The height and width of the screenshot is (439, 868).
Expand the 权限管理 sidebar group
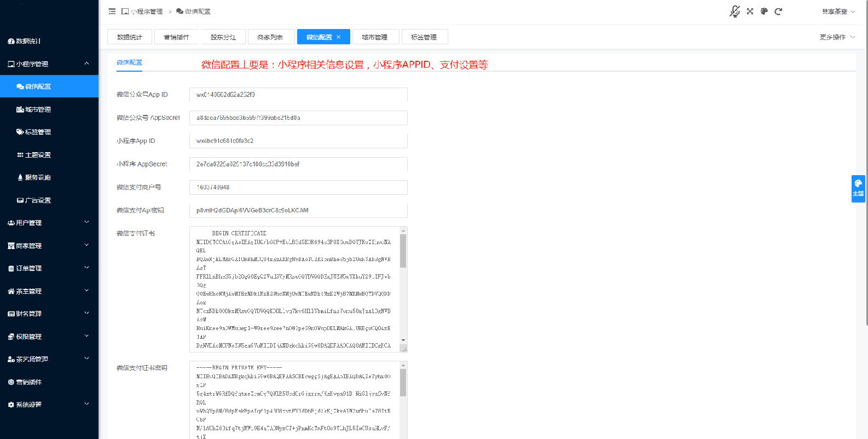point(49,337)
